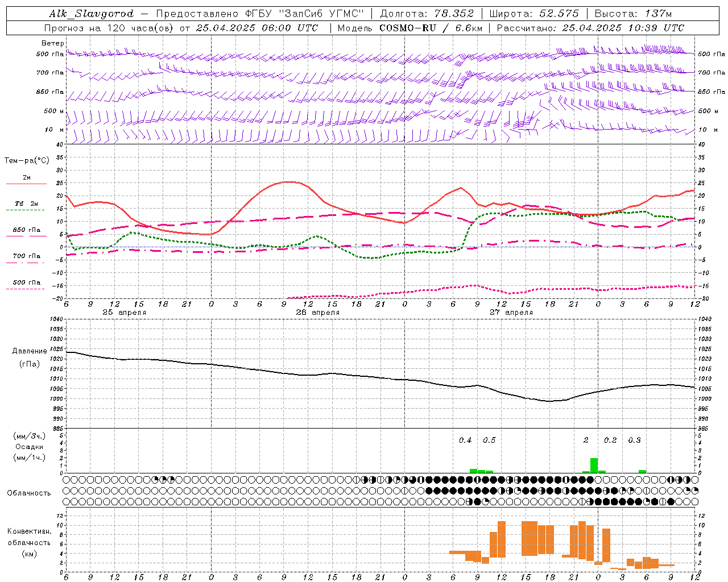Click the '0.4' precipitation value
Image resolution: width=728 pixels, height=582 pixels.
465,440
